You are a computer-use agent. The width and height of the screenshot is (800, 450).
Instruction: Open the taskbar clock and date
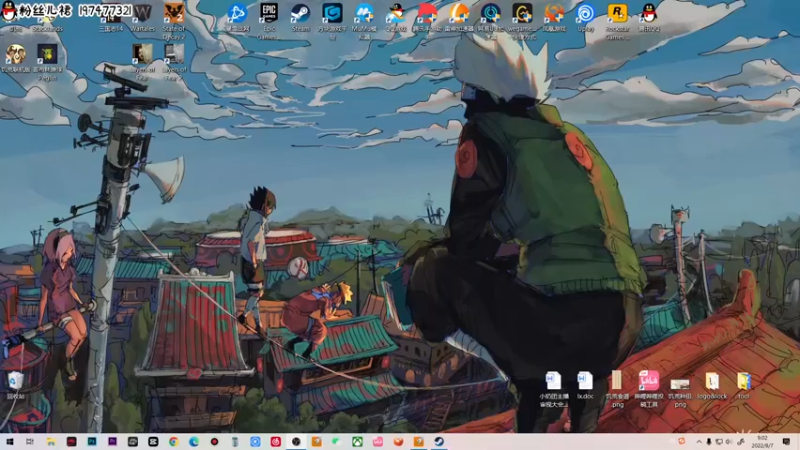[x=762, y=442]
